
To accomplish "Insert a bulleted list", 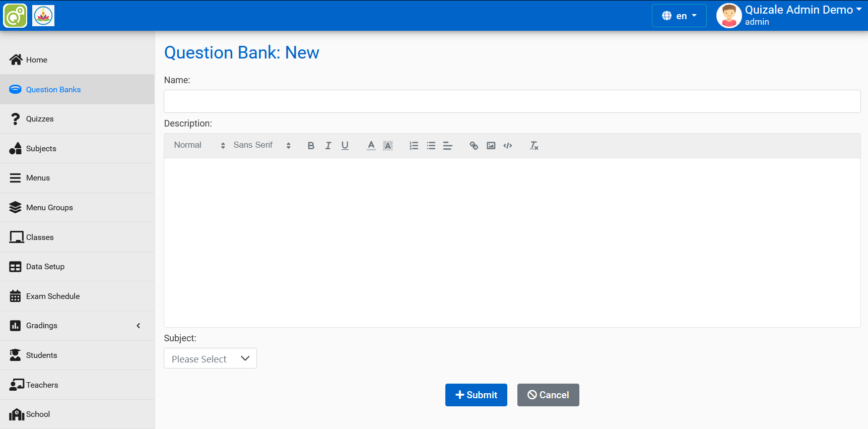I will (431, 146).
